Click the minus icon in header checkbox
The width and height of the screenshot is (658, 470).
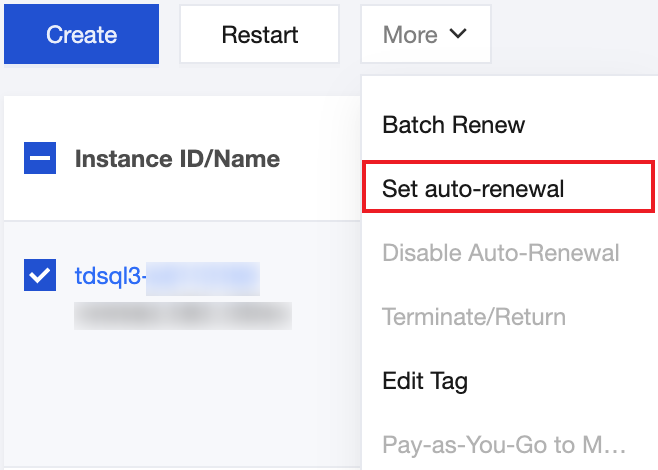tap(40, 158)
